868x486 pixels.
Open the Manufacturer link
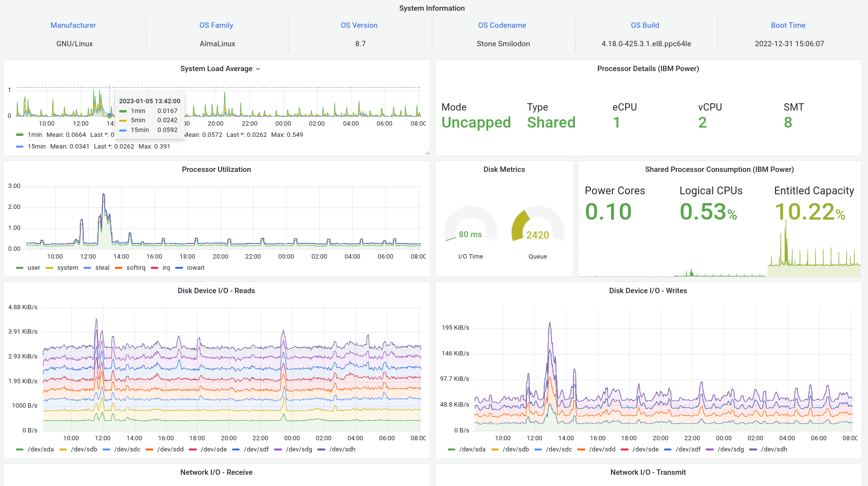pos(74,25)
